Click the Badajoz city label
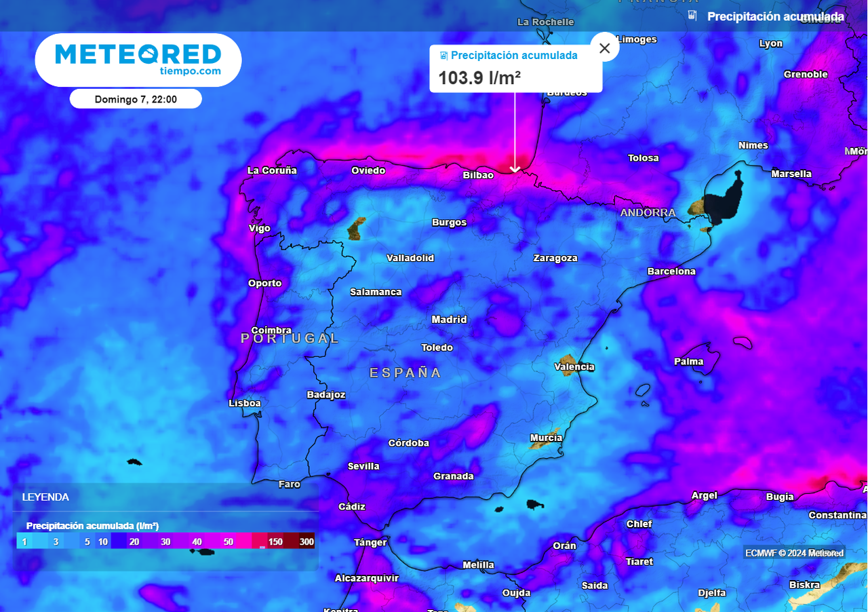The height and width of the screenshot is (612, 868). coord(326,394)
